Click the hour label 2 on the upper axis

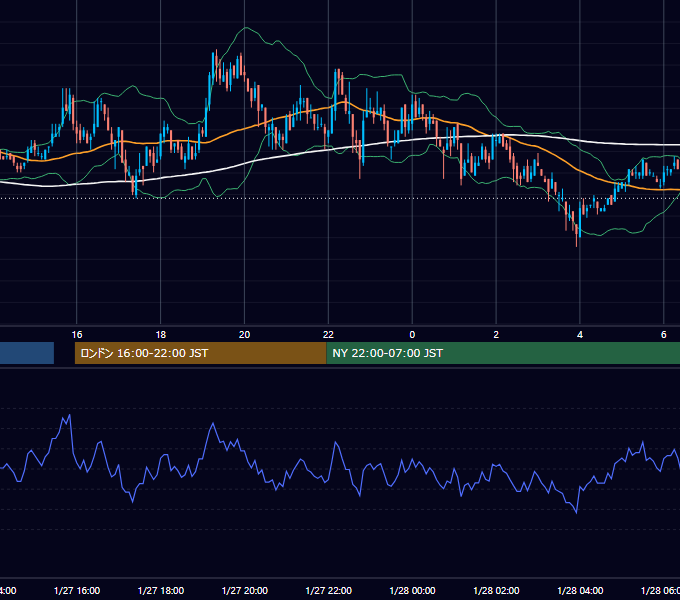tap(496, 335)
